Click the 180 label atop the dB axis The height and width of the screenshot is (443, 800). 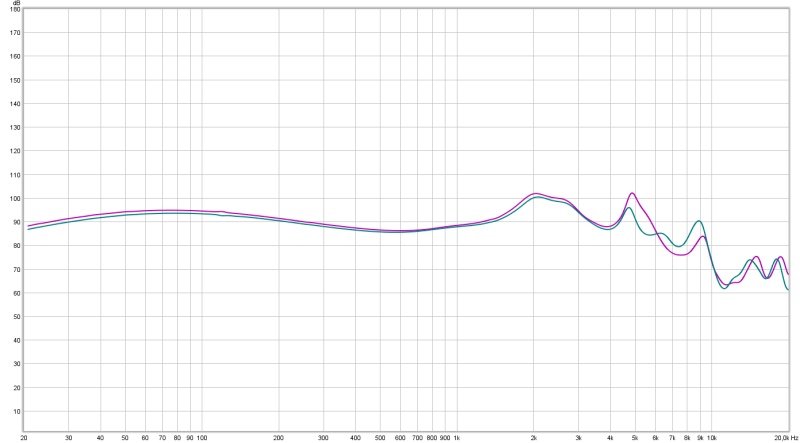[x=15, y=10]
